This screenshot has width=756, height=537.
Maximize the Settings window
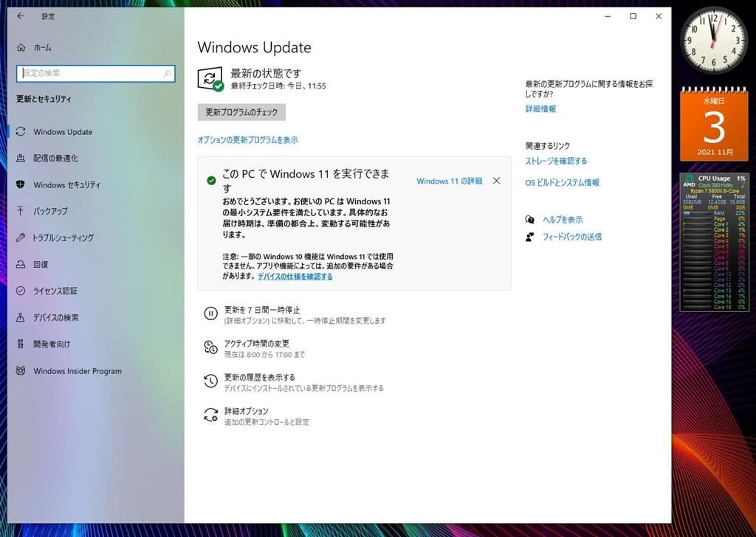coord(633,16)
